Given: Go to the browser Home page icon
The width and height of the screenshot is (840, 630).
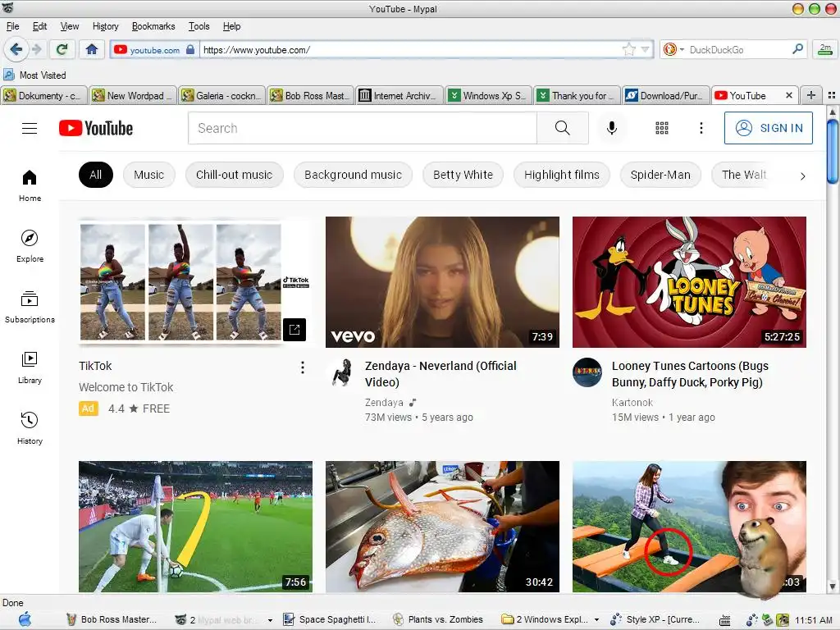Looking at the screenshot, I should point(92,50).
